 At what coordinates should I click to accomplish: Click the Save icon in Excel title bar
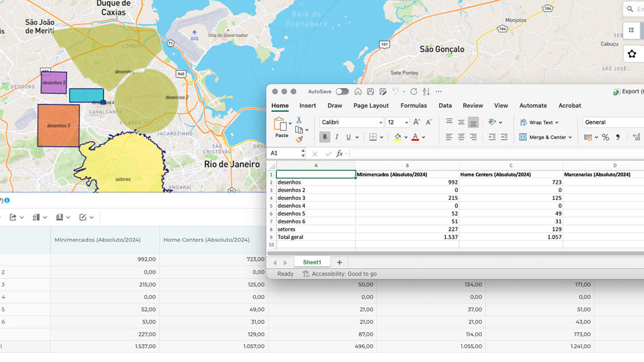click(371, 92)
